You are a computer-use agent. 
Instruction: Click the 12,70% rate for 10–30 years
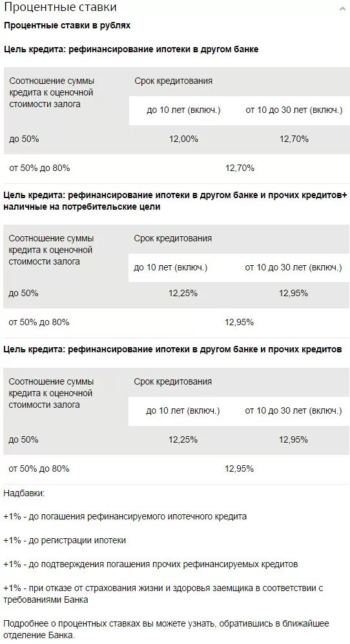tap(294, 139)
